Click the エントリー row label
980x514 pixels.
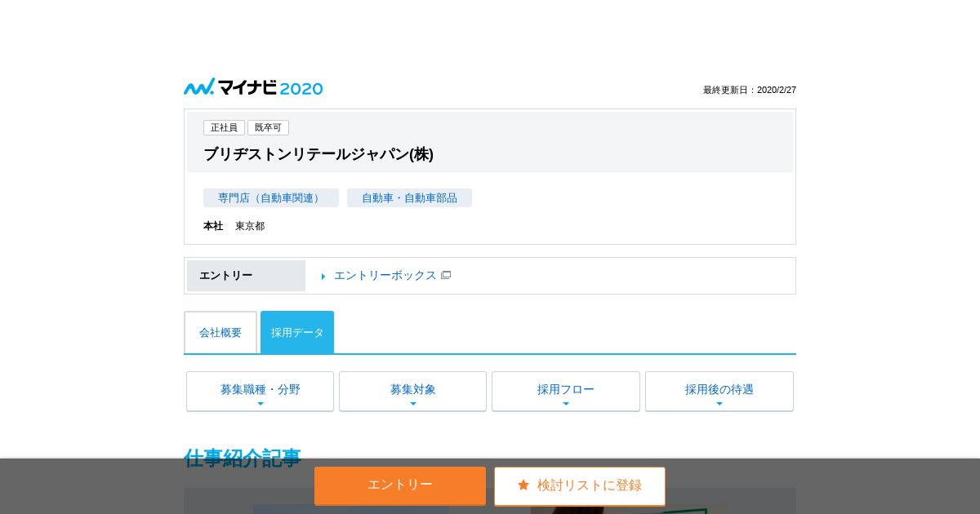tap(246, 276)
